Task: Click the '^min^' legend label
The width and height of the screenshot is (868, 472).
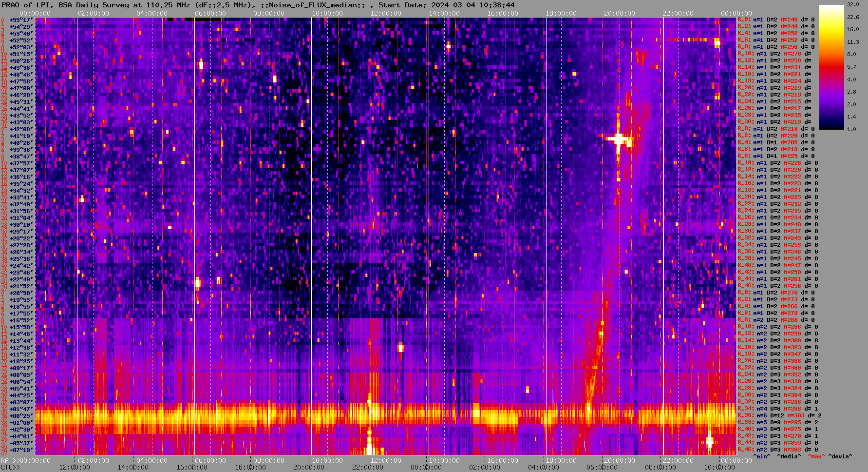Action: click(762, 456)
